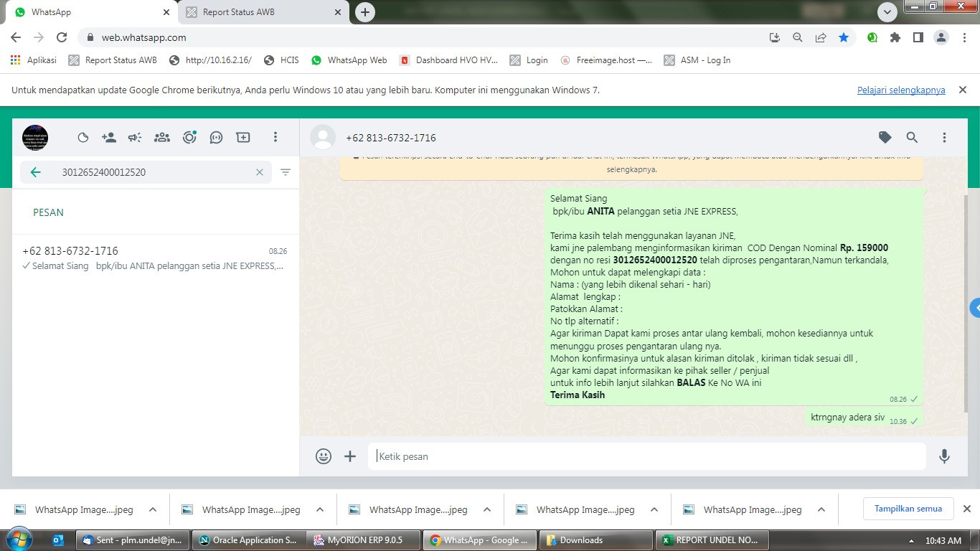
Task: Click the zoom magnifier icon in address bar
Action: coord(797,37)
